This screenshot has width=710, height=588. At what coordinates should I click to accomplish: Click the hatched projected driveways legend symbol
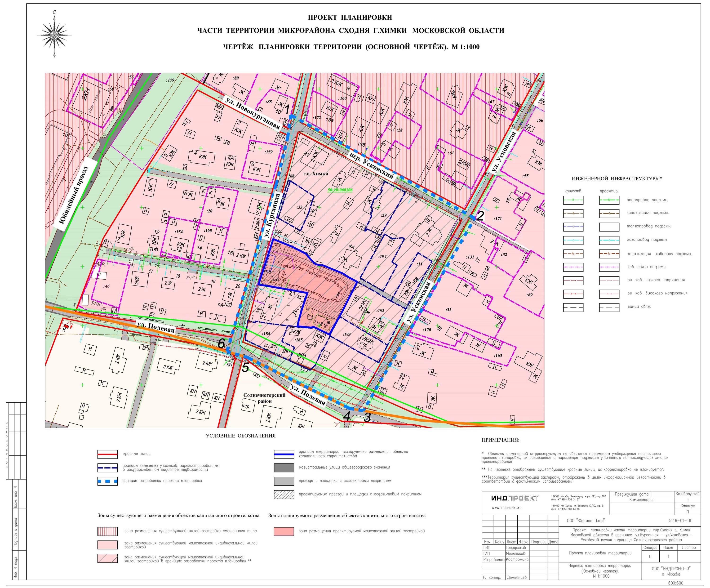point(284,494)
